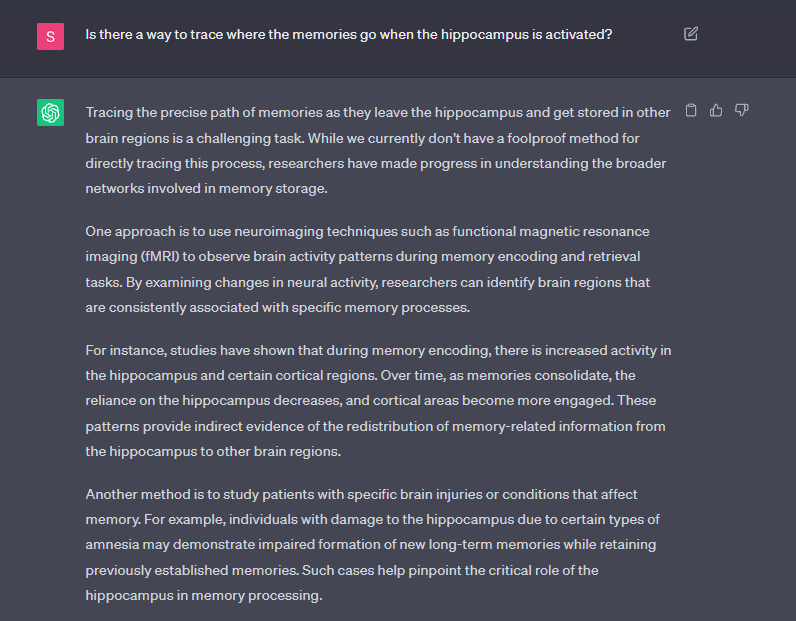796x621 pixels.
Task: Click the thumbs up icon
Action: (x=716, y=110)
